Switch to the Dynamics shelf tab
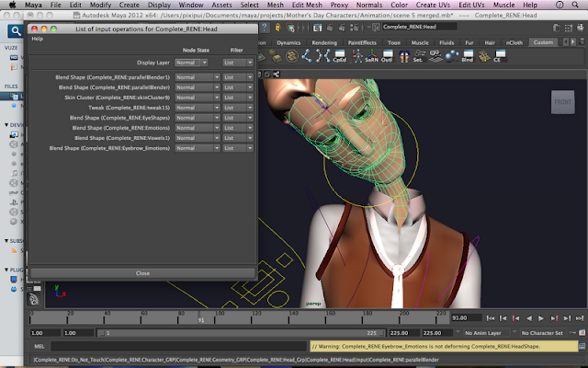Image resolution: width=588 pixels, height=368 pixels. tap(288, 42)
